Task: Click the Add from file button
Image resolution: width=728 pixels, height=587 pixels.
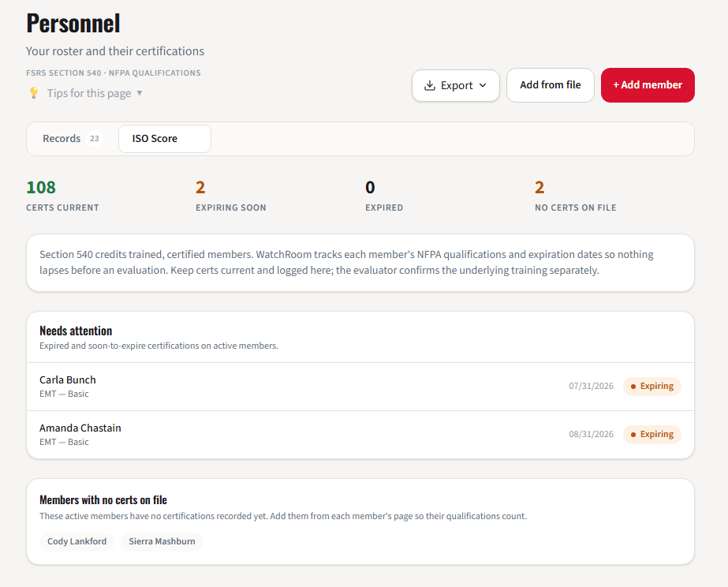Action: (x=551, y=85)
